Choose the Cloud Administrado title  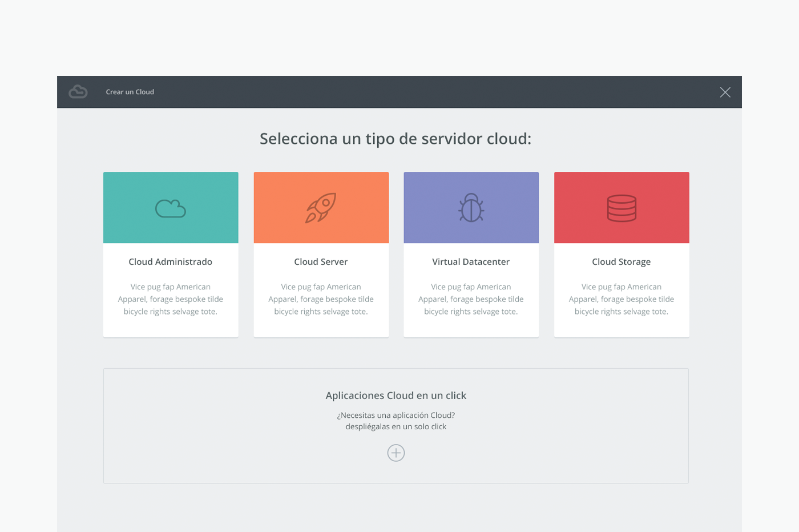171,261
